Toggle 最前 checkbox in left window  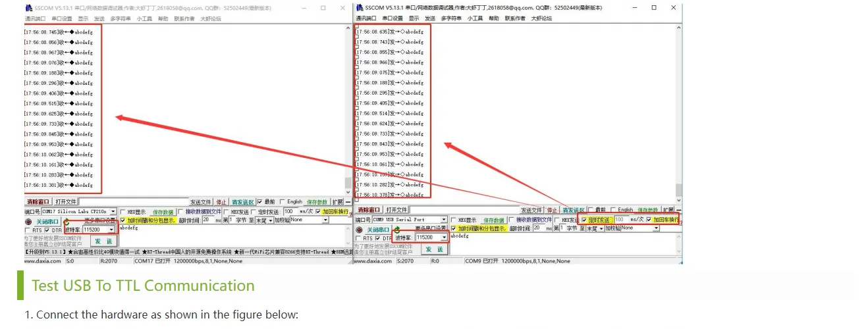tap(260, 202)
